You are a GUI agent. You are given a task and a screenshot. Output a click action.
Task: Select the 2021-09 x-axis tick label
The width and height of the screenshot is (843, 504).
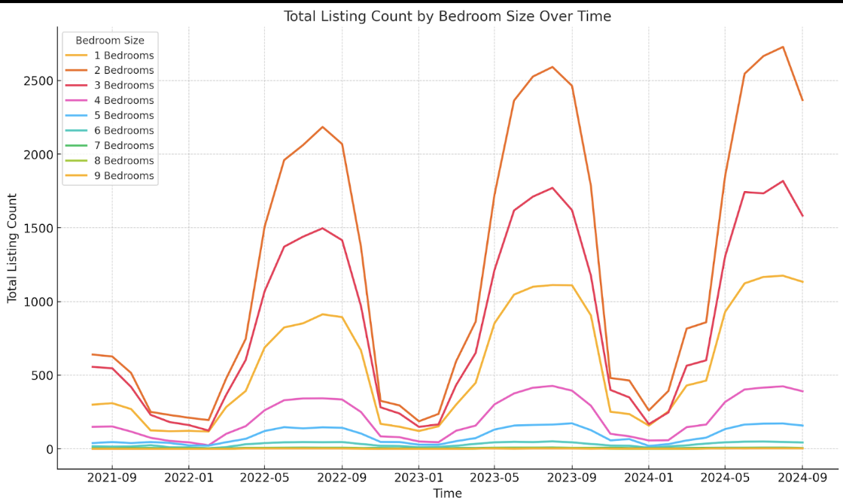(111, 477)
